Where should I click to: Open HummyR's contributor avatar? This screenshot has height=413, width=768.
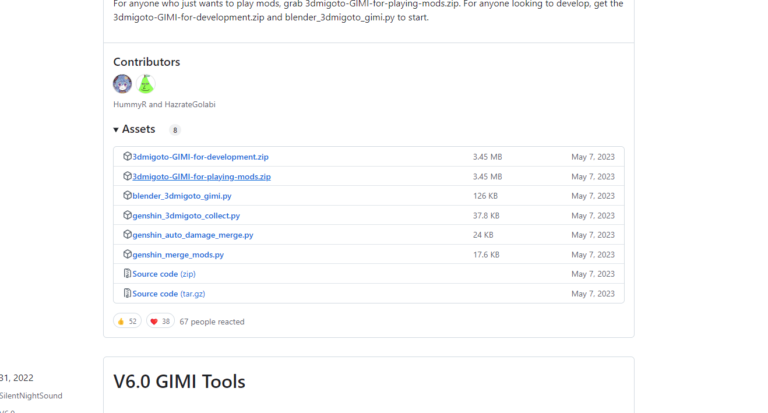point(123,84)
